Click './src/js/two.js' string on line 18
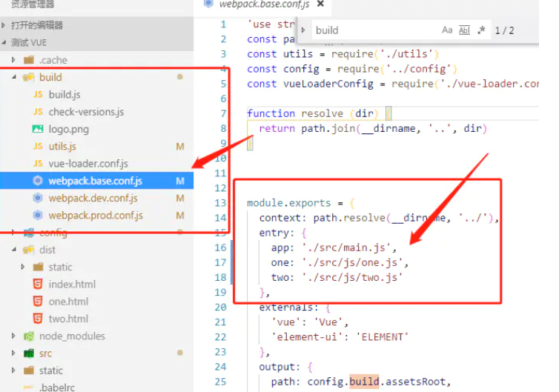 point(352,277)
